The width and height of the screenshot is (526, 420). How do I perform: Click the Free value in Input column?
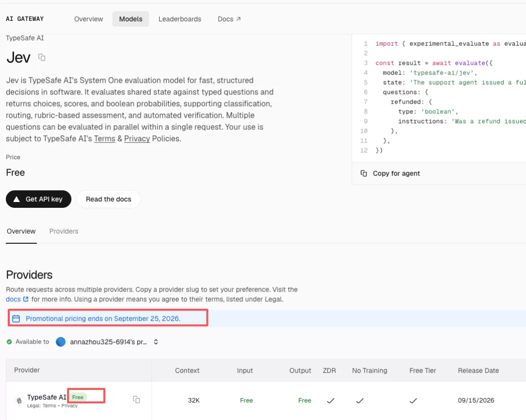(246, 400)
